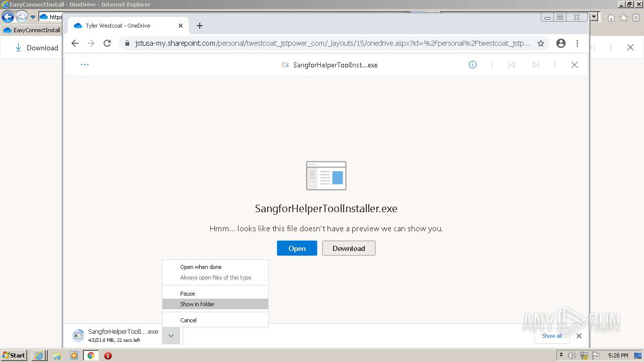Viewport: 644px width, 362px height.
Task: Show hidden system tray icons
Action: click(x=562, y=355)
